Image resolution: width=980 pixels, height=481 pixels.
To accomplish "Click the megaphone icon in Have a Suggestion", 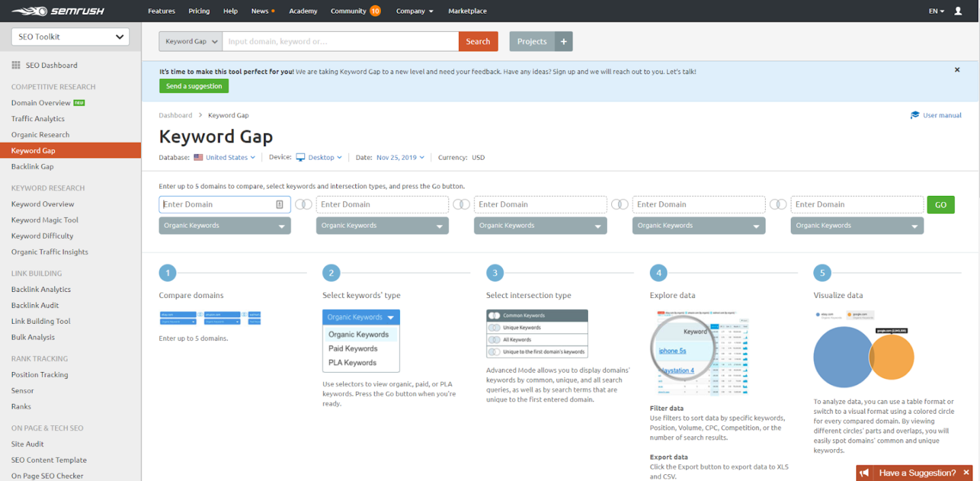I will tap(864, 473).
